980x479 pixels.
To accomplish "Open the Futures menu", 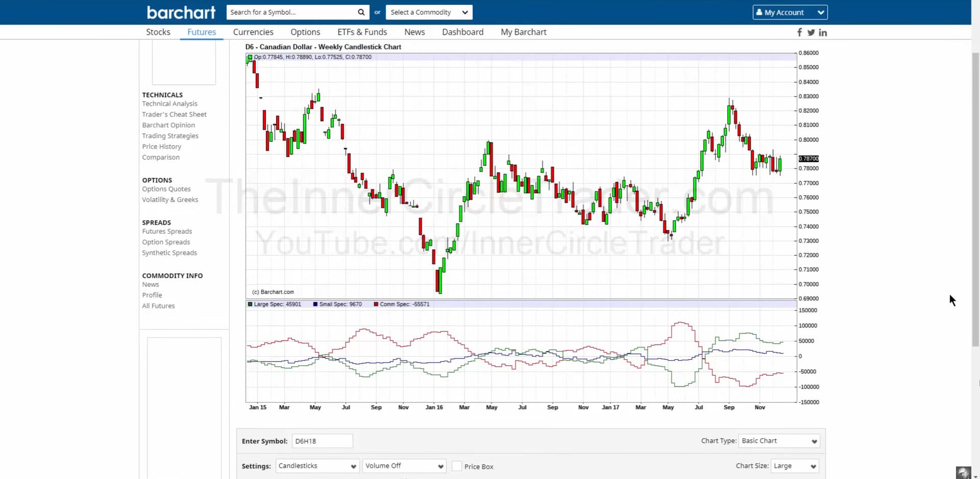I will [202, 32].
